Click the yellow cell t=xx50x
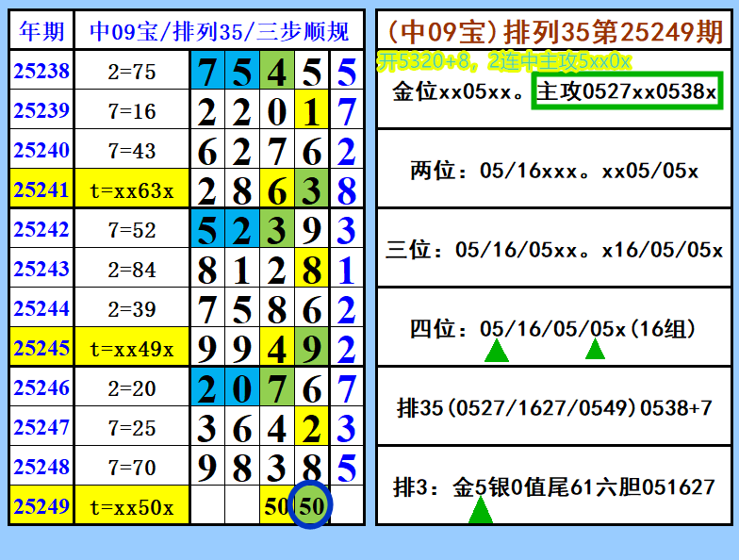This screenshot has width=739, height=560. pyautogui.click(x=132, y=505)
